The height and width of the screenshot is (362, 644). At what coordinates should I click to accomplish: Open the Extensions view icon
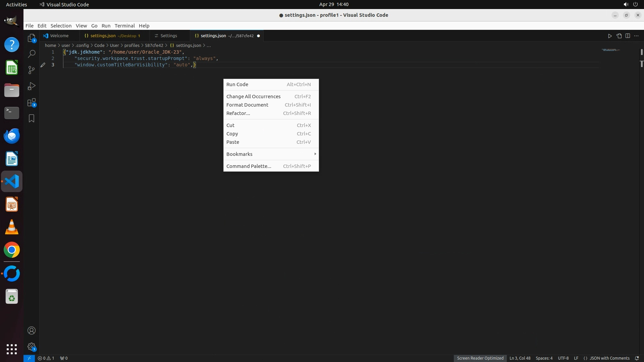[31, 103]
